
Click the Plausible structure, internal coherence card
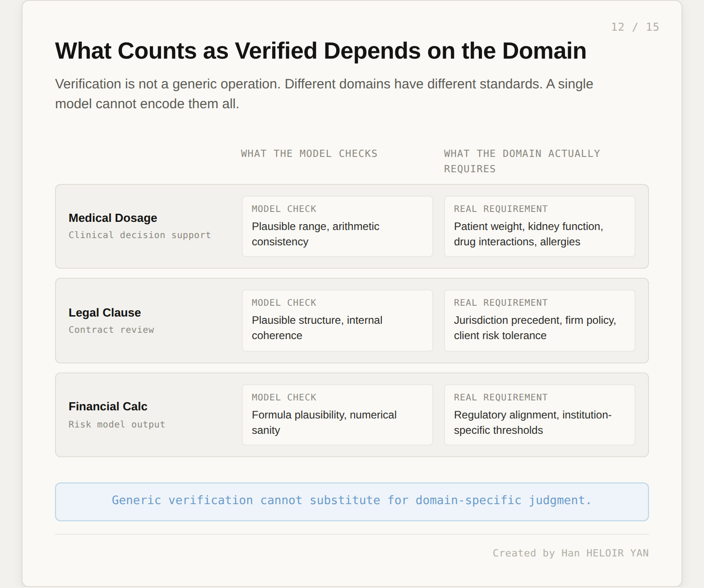(338, 321)
